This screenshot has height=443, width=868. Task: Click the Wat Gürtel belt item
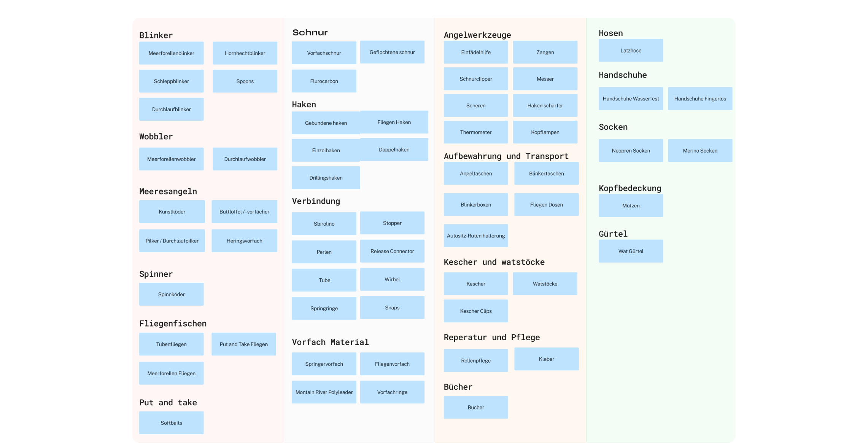pos(630,251)
